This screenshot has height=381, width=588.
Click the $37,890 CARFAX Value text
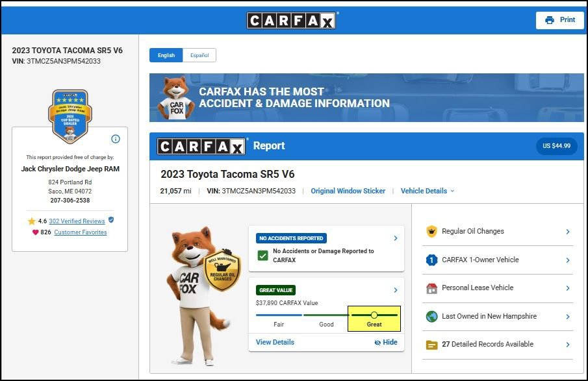coord(287,302)
